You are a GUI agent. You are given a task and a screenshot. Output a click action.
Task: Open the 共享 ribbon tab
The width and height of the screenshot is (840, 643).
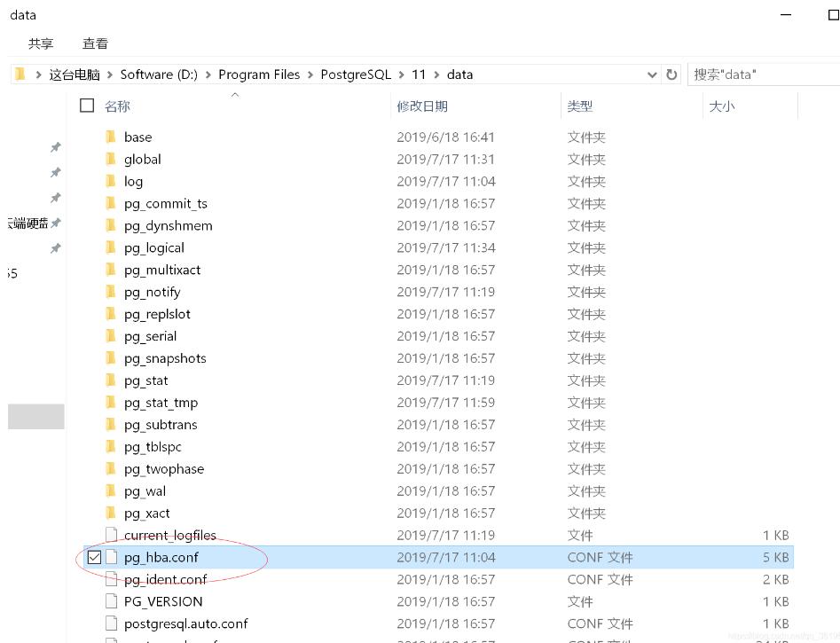[x=41, y=43]
